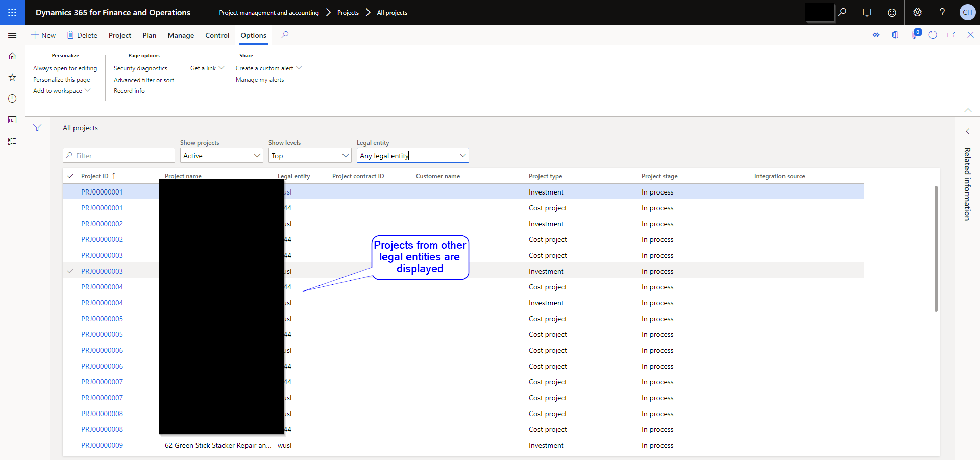Open the feedback smiley icon

tap(892, 12)
